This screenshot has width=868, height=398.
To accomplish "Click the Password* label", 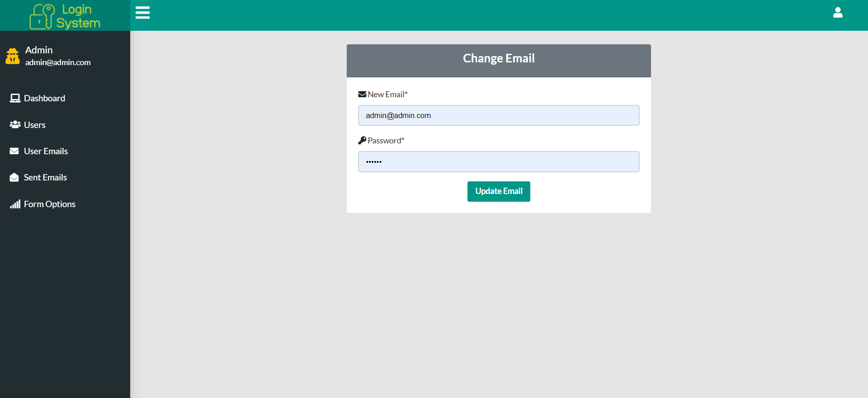I will pyautogui.click(x=386, y=140).
